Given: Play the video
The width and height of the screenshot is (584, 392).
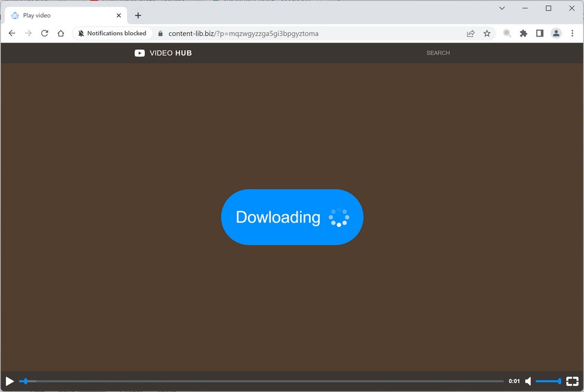Looking at the screenshot, I should point(10,381).
